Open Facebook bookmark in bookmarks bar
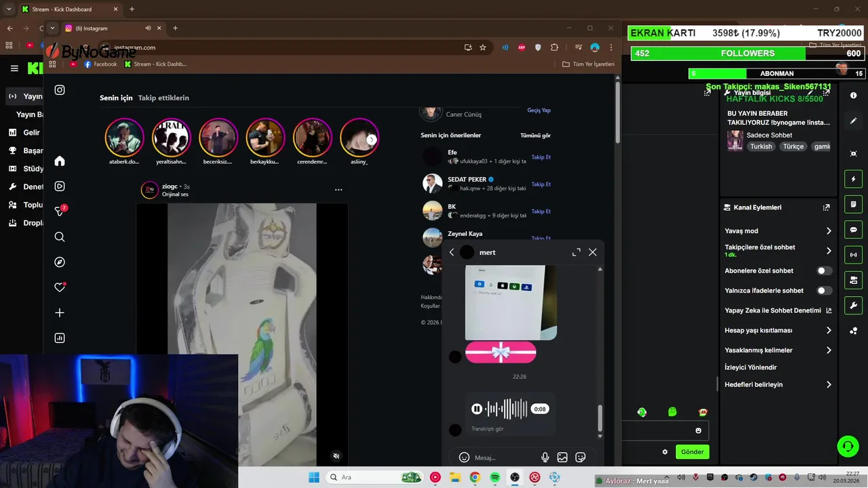The height and width of the screenshot is (488, 868). (x=100, y=64)
